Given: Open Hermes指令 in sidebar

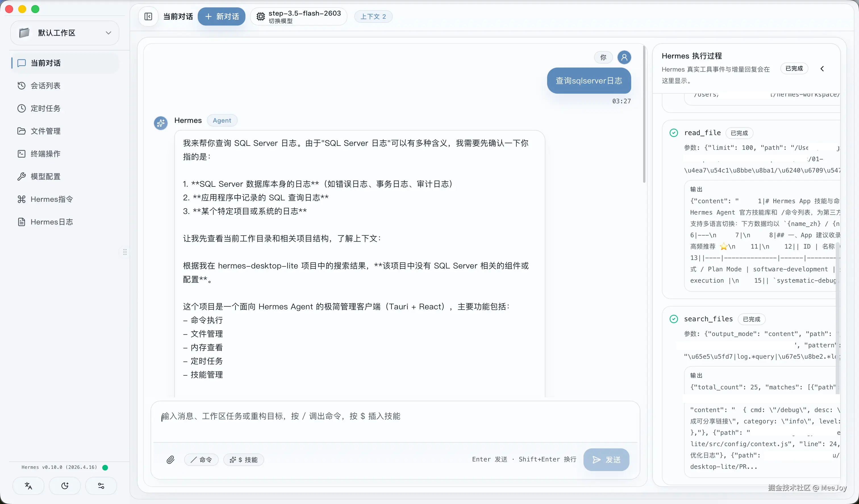Looking at the screenshot, I should coord(51,199).
